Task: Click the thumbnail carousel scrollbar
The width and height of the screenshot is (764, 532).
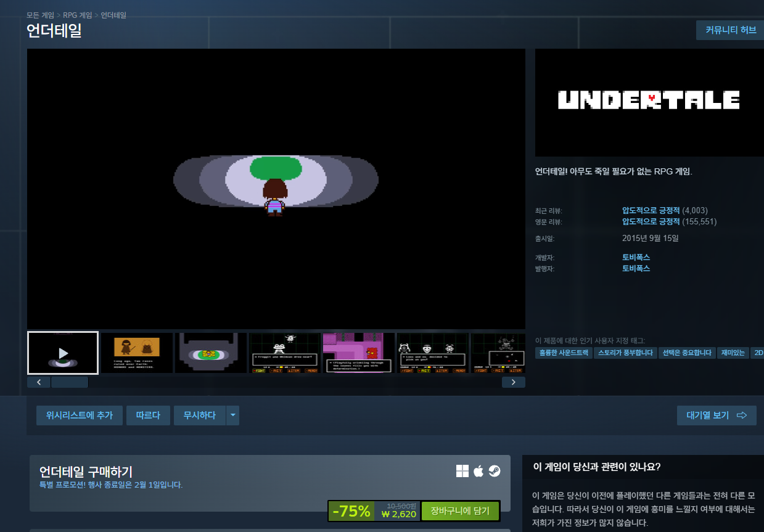Action: (x=69, y=382)
